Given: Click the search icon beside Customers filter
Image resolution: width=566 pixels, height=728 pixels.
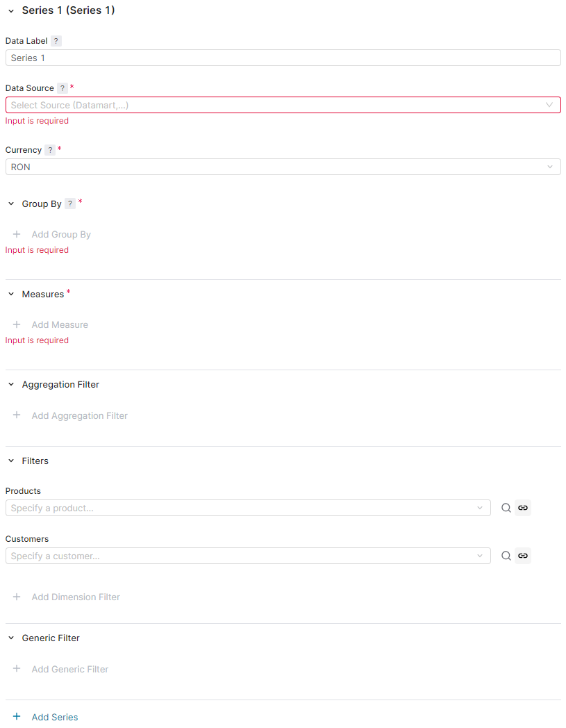Looking at the screenshot, I should tap(506, 556).
